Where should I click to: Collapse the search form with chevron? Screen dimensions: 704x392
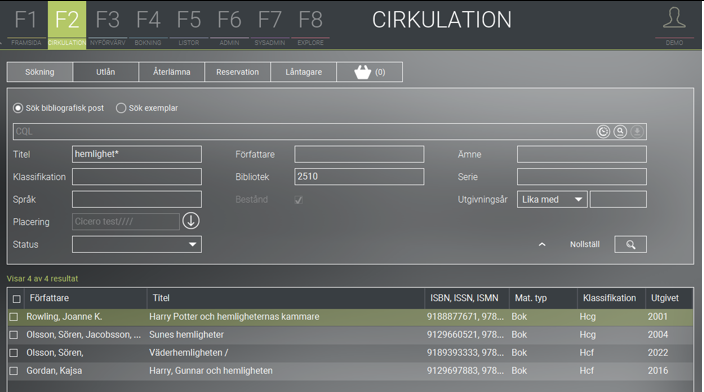point(542,245)
